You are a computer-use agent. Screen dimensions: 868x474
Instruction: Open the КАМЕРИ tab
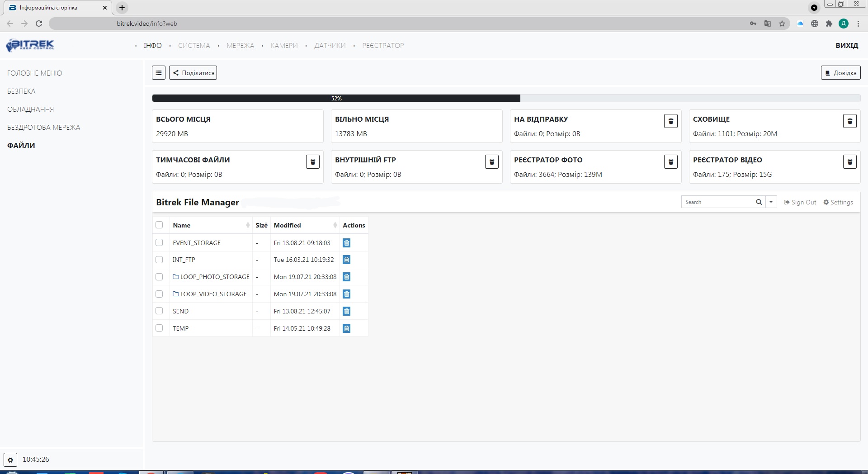pos(284,46)
